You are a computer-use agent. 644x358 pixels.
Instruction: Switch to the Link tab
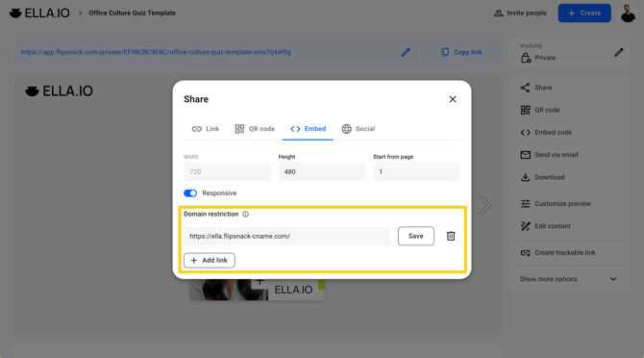[x=206, y=129]
